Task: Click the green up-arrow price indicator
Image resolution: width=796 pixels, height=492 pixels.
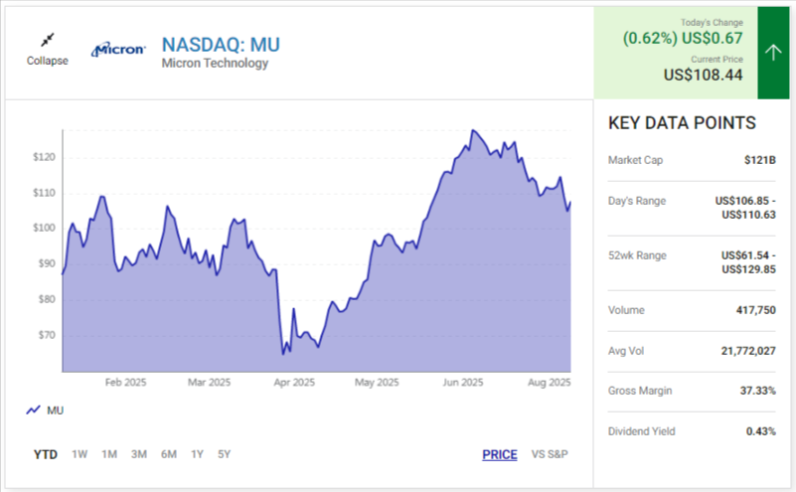Action: tap(772, 53)
